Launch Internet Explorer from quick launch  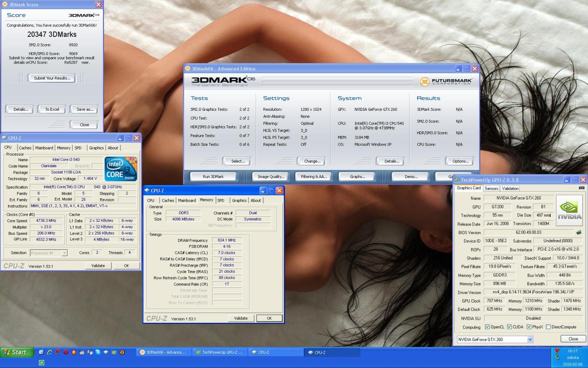[49, 352]
